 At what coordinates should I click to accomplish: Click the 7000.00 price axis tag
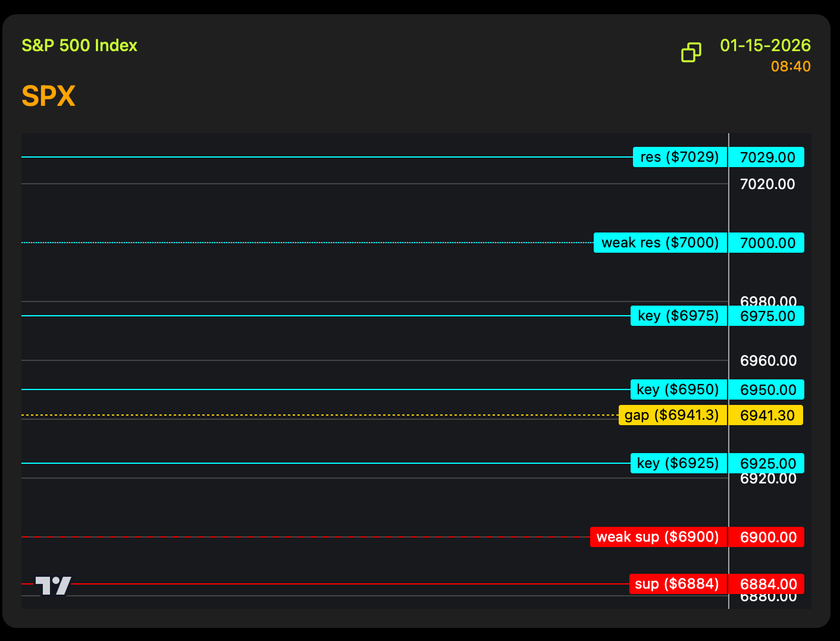click(767, 243)
